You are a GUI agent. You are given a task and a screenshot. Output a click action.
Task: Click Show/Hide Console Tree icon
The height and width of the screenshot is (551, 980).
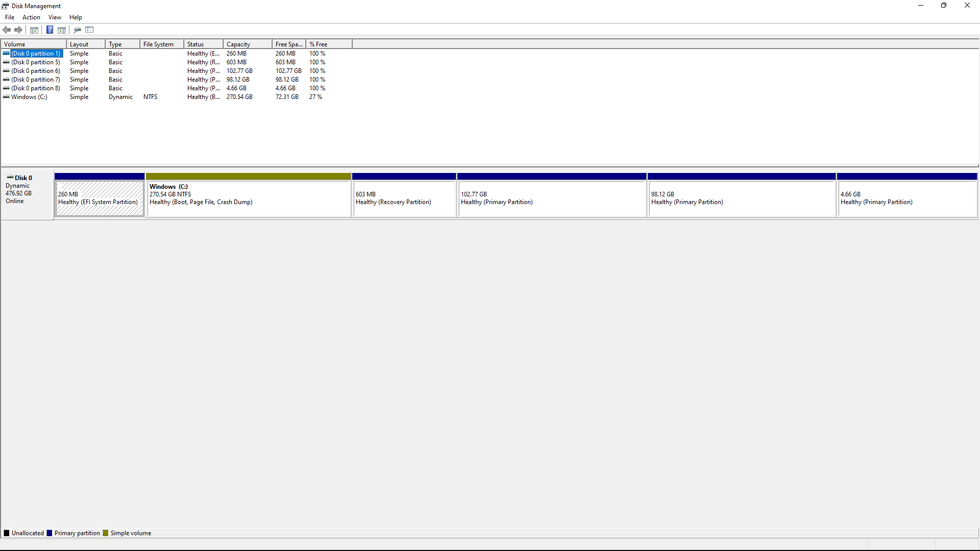tap(34, 30)
